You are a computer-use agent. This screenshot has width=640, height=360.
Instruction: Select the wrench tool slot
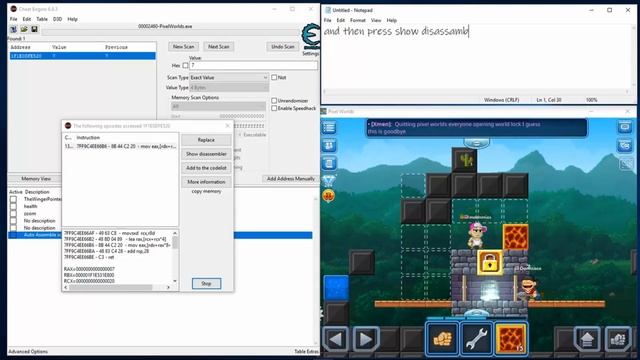pyautogui.click(x=476, y=338)
